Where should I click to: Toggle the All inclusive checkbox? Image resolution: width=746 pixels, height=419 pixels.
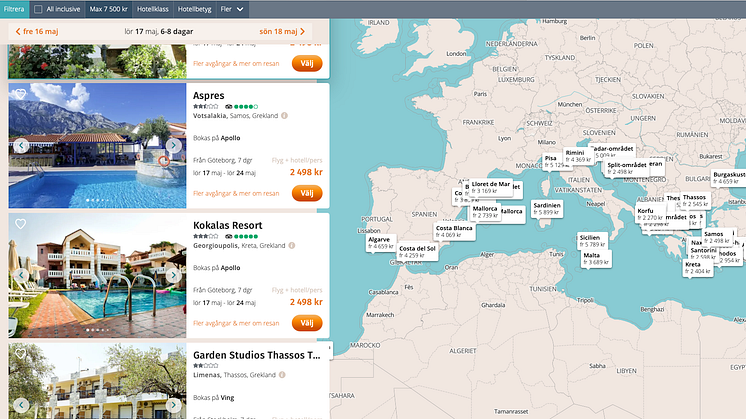pos(39,9)
